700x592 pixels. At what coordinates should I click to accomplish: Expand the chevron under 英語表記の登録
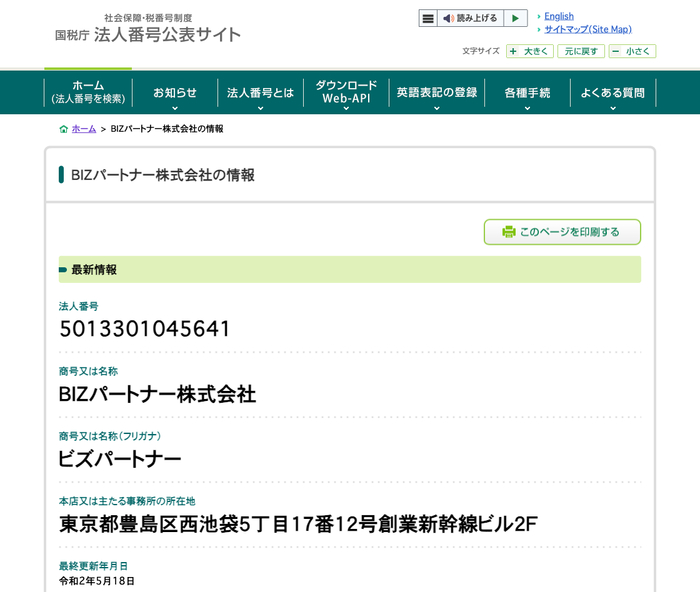tap(437, 109)
